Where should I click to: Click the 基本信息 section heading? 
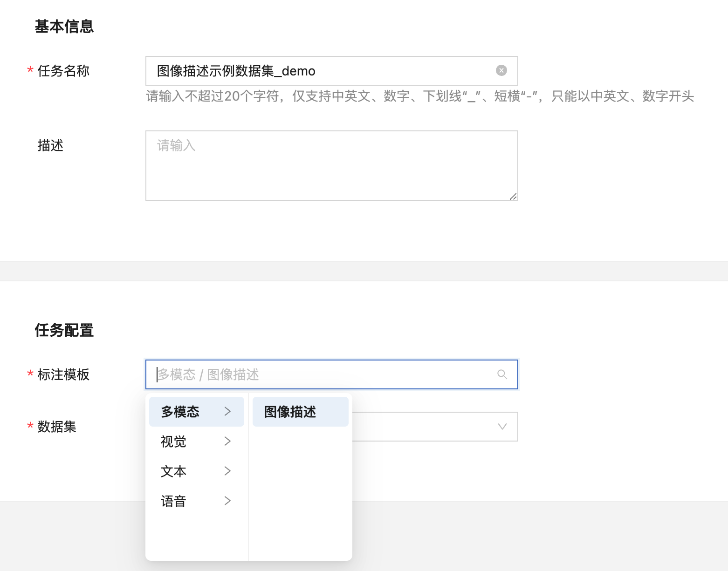pos(64,27)
